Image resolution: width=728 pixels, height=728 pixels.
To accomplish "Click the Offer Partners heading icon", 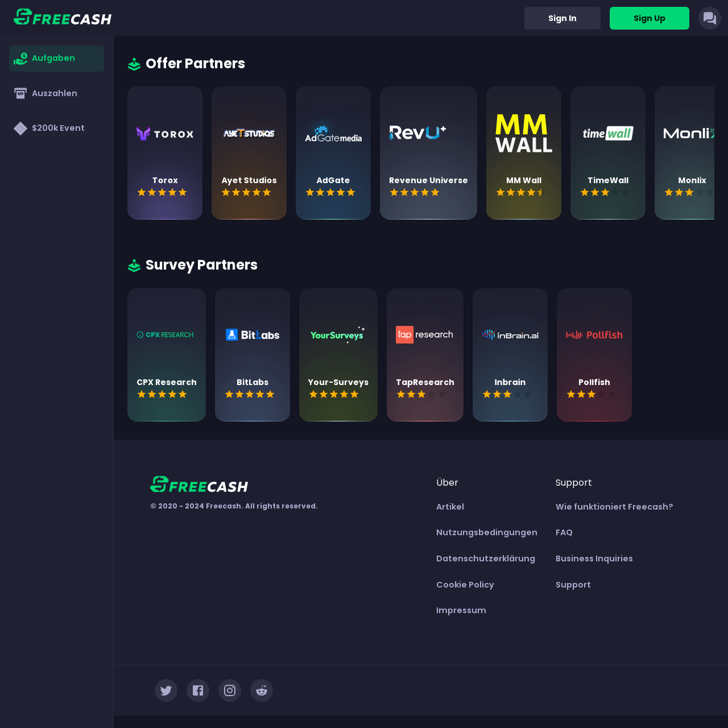I will coord(134,64).
